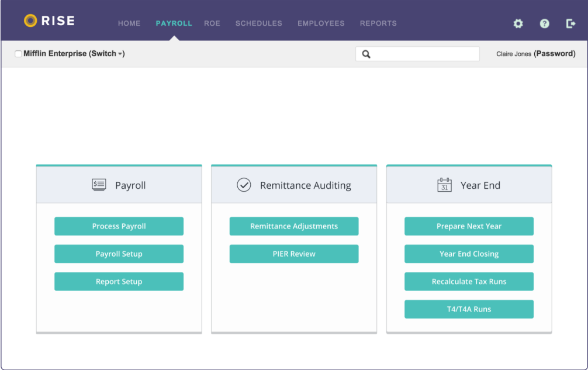Open Year End Closing

click(x=469, y=254)
